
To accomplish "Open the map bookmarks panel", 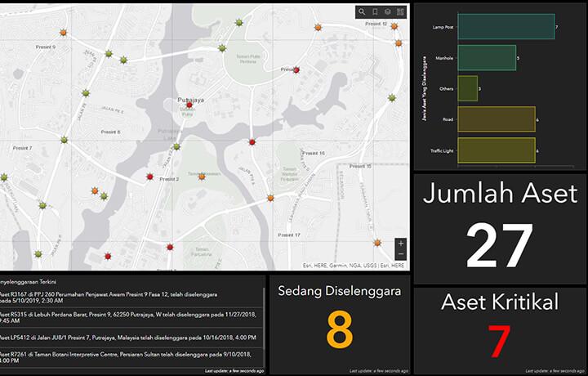I will (x=375, y=12).
